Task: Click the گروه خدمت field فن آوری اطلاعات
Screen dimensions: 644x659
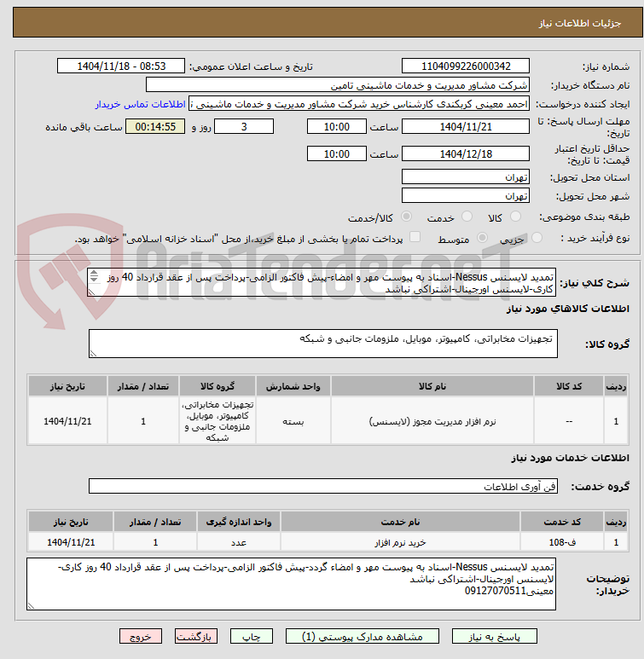Action: tap(323, 486)
